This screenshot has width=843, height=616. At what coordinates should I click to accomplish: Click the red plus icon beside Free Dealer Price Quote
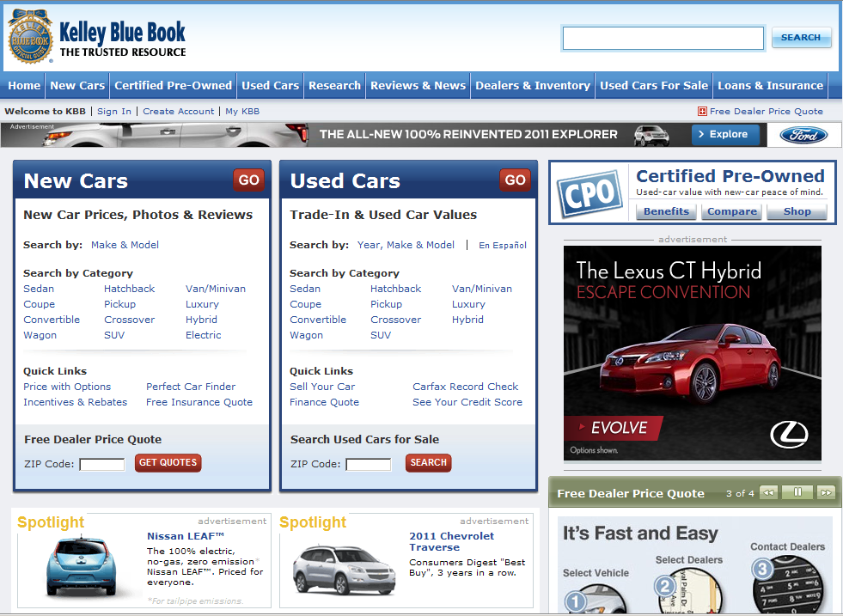point(701,112)
